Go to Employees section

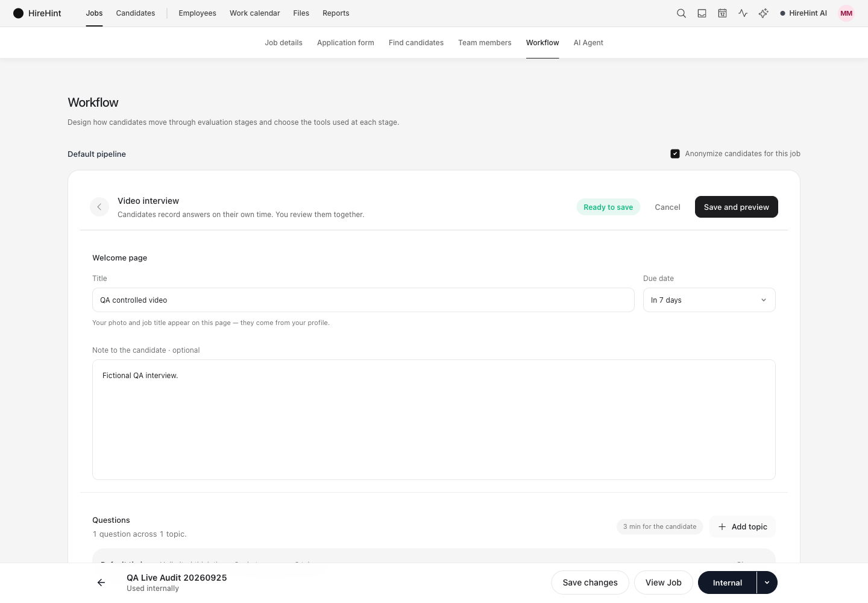[197, 13]
